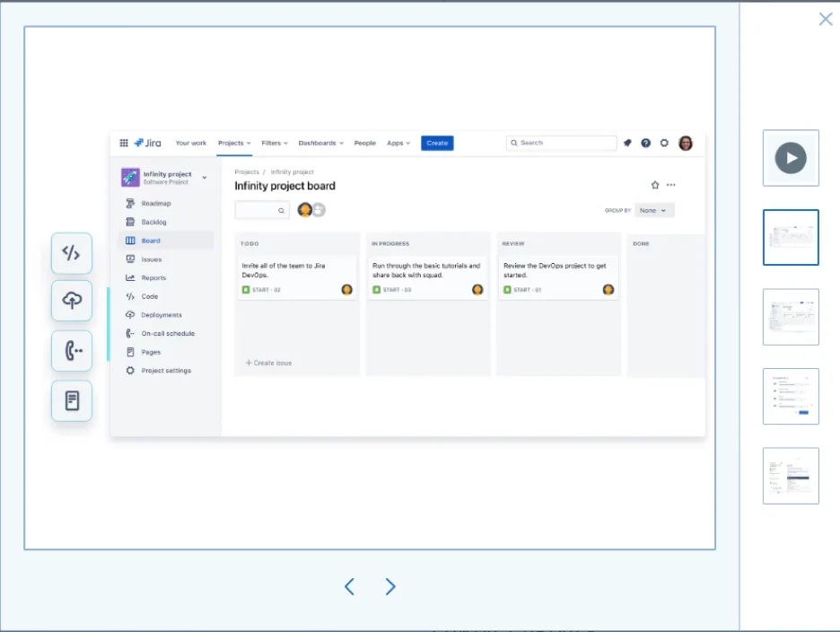Click assignee avatar on START-03 card

477,290
